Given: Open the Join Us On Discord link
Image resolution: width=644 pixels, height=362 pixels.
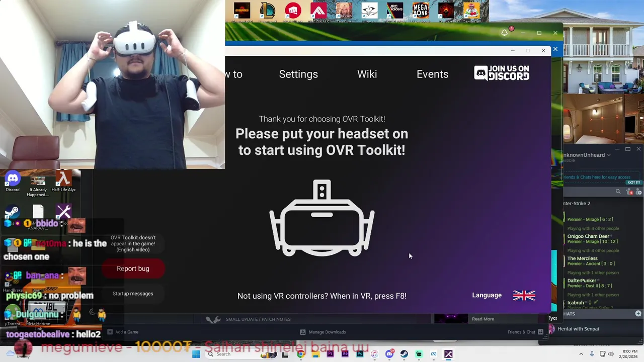Looking at the screenshot, I should click(502, 73).
